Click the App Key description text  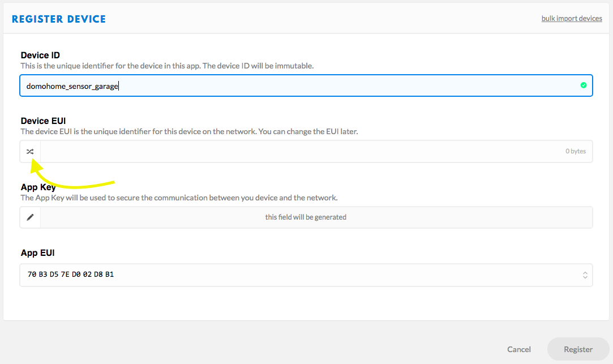(x=179, y=198)
